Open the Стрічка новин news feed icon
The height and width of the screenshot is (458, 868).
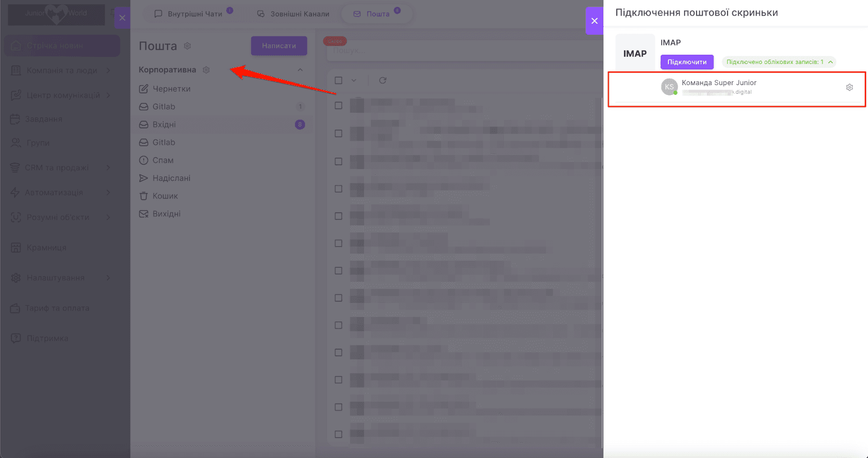pos(16,46)
